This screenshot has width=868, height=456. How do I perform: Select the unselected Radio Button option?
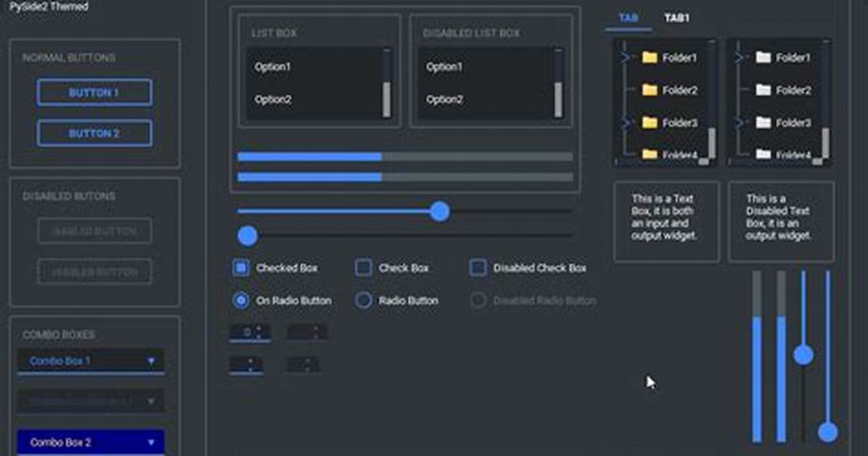click(363, 301)
